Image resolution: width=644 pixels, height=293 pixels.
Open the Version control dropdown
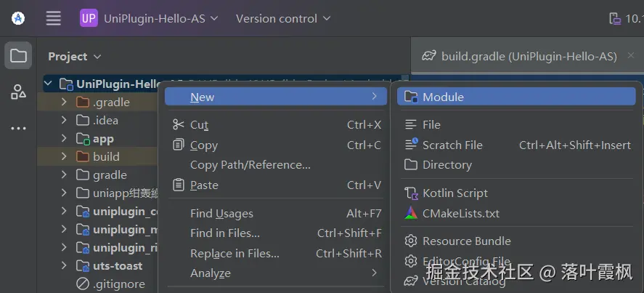tap(282, 19)
